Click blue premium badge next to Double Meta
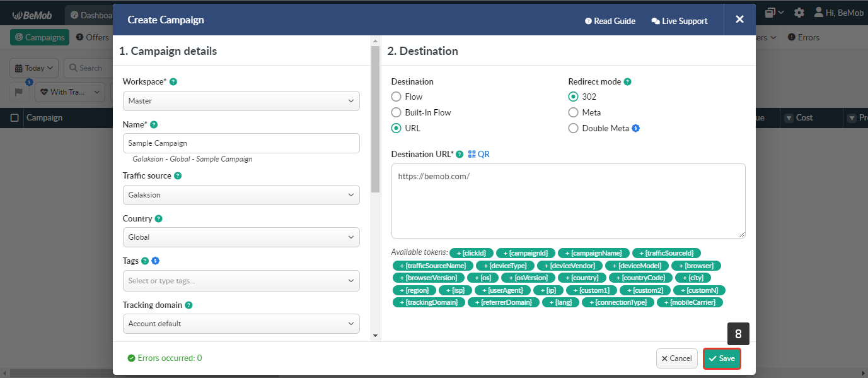Viewport: 868px width, 378px height. (x=636, y=129)
